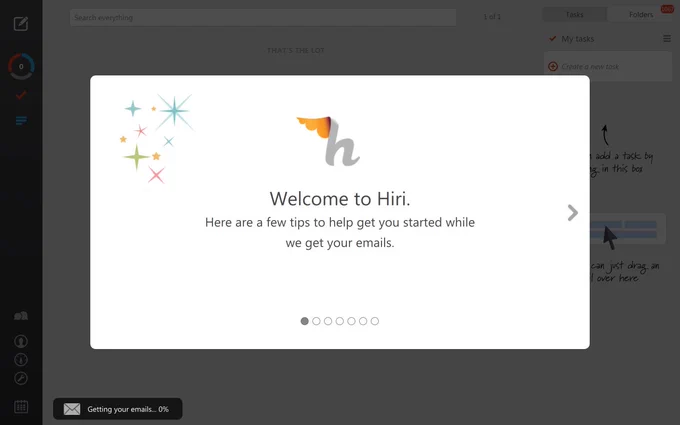Image resolution: width=680 pixels, height=425 pixels.
Task: Jump to the sixth tip page dot
Action: tap(363, 321)
